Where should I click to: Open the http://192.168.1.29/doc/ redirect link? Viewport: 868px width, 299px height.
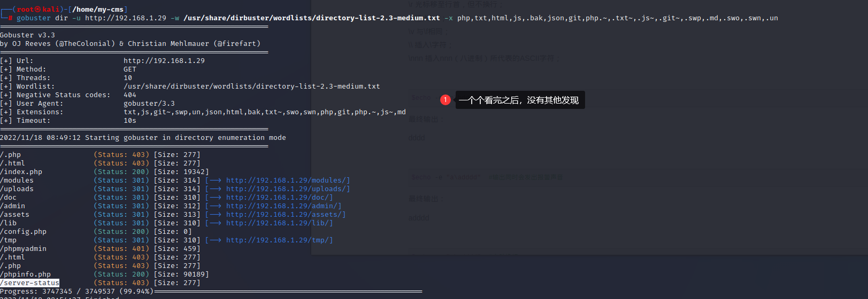point(277,198)
